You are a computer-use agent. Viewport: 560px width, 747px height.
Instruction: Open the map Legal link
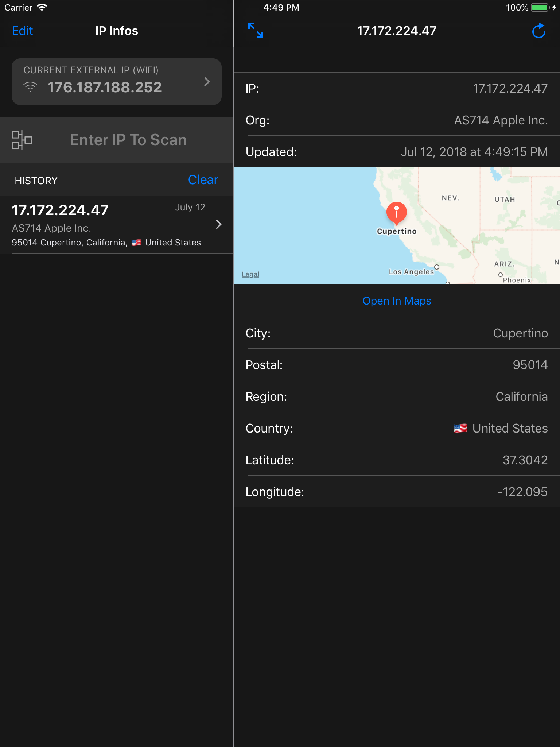[x=250, y=274]
